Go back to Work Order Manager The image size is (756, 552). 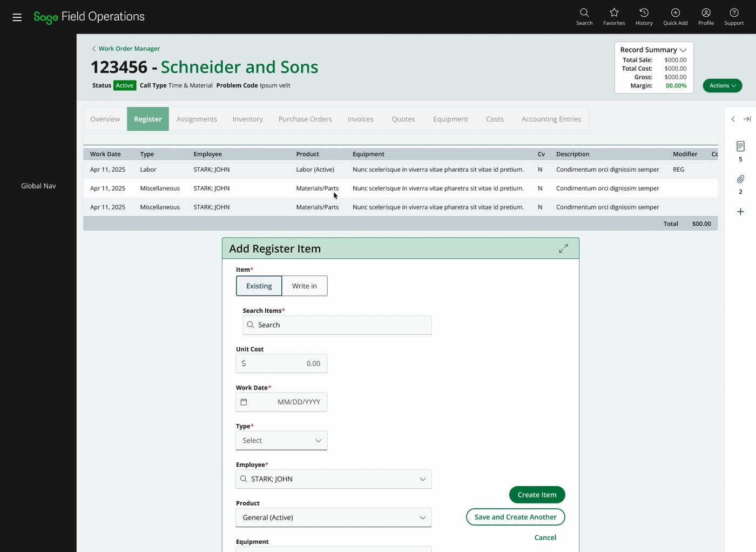tap(126, 49)
